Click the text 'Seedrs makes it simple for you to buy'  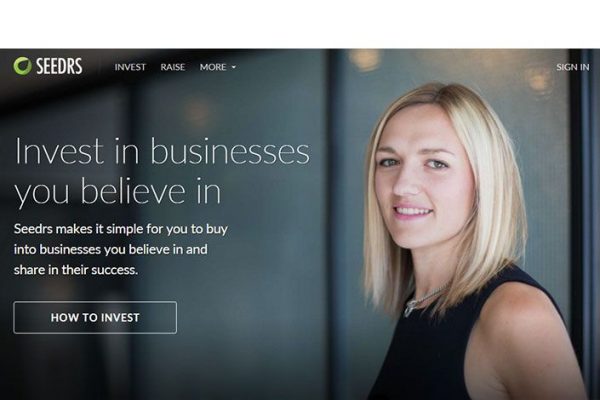(121, 229)
